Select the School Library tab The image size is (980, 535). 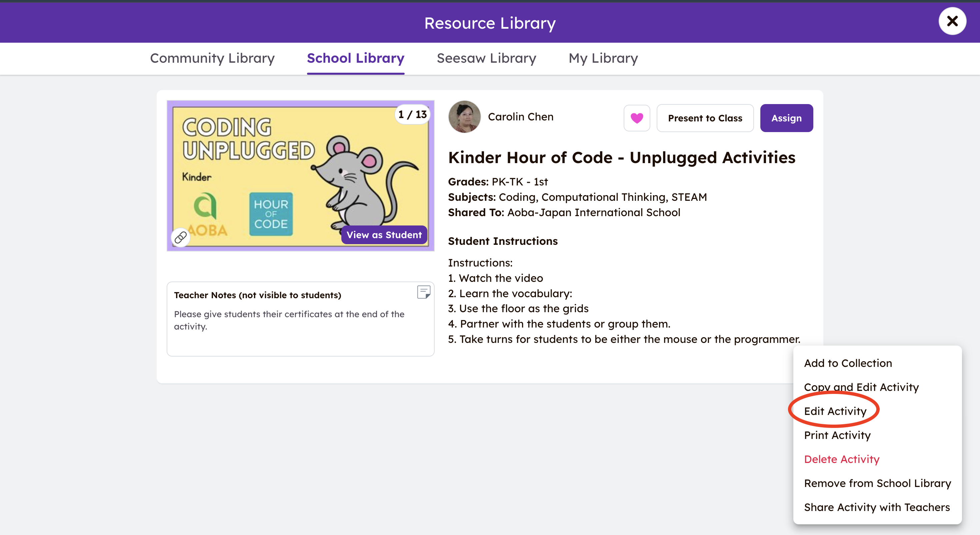point(355,58)
